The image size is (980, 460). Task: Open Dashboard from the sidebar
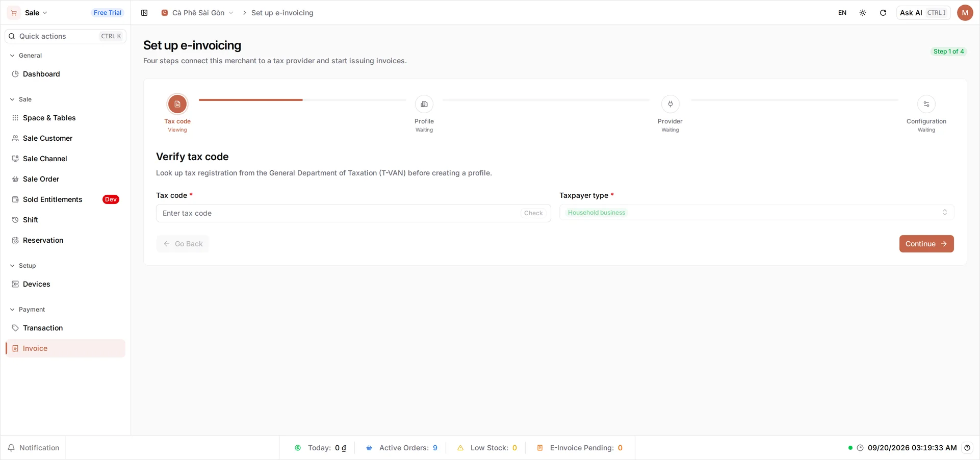[65, 74]
